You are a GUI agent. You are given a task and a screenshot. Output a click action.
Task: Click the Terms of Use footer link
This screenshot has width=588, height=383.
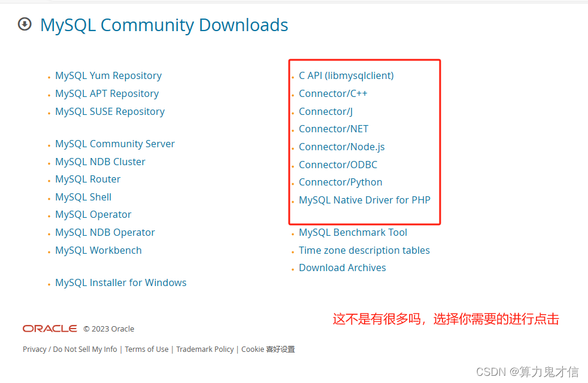146,349
